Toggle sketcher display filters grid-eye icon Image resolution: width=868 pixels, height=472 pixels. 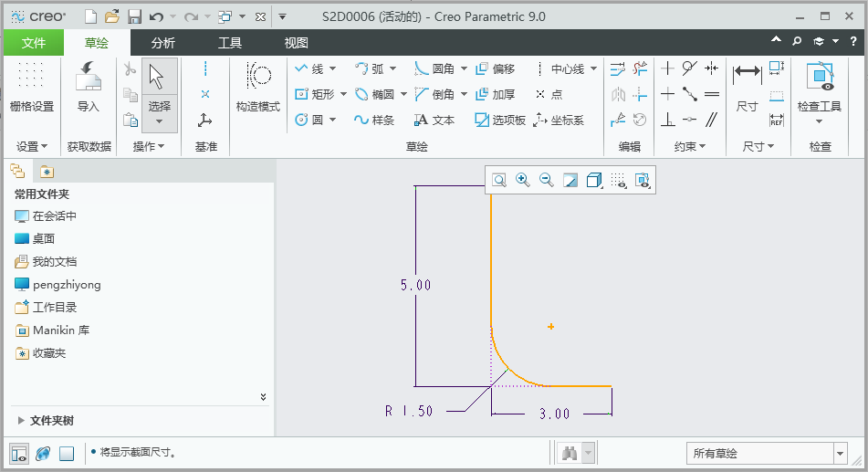618,180
